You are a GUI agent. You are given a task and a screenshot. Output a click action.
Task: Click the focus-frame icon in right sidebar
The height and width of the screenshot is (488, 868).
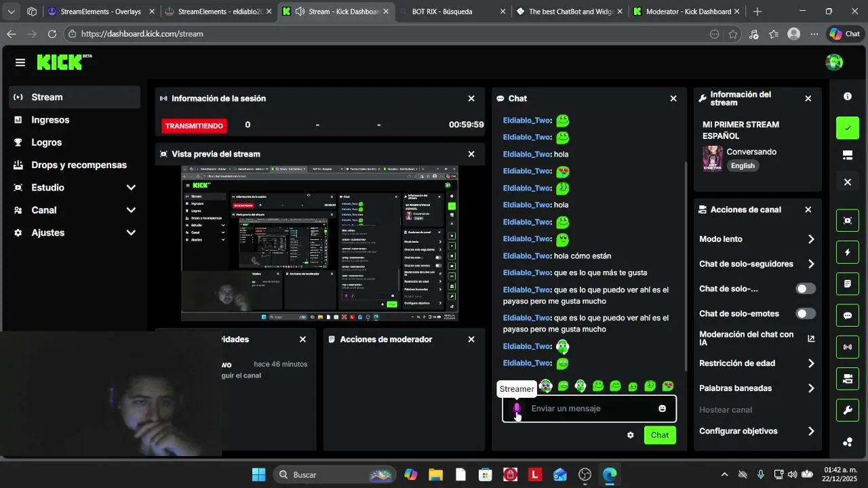(x=848, y=220)
